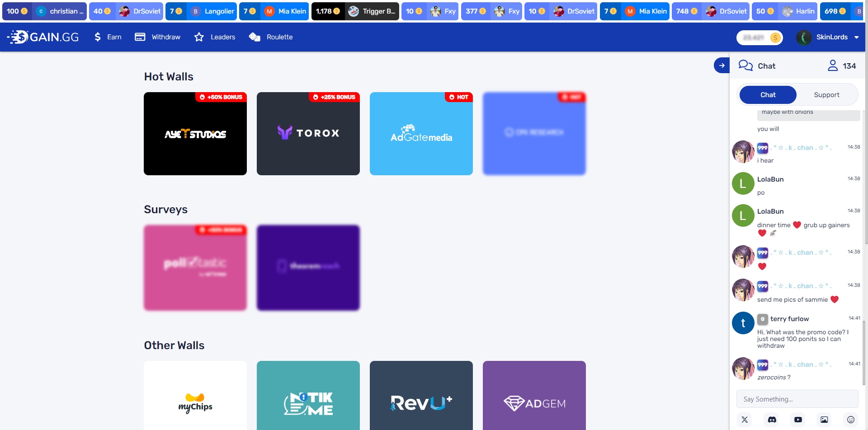The image size is (868, 430).
Task: Click the christian 100 coin ticker entry
Action: click(x=44, y=11)
